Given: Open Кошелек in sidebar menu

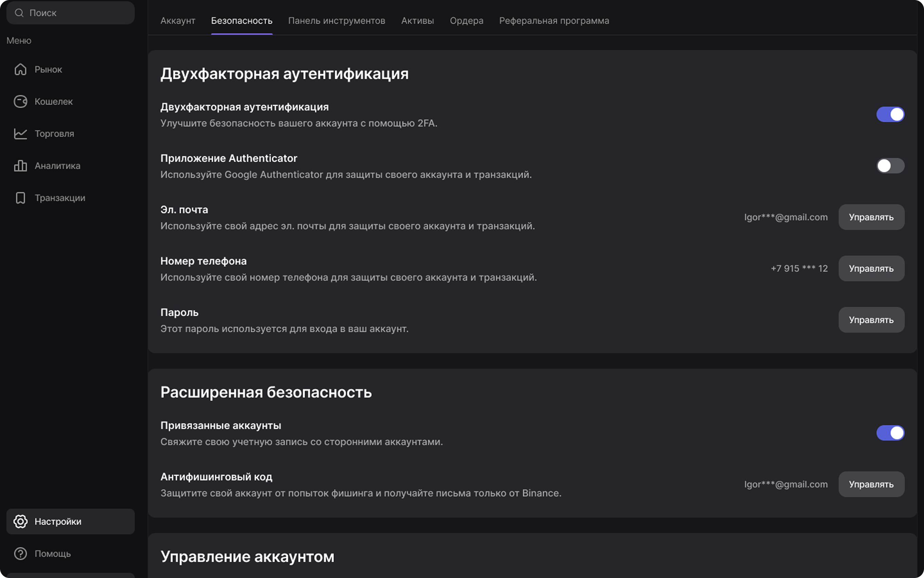Looking at the screenshot, I should tap(70, 101).
